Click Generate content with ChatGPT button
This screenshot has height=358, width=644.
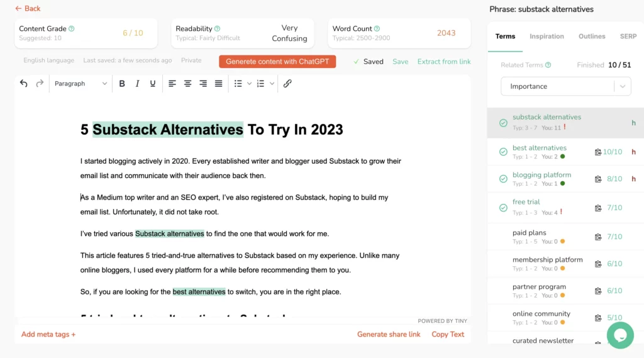(x=277, y=62)
